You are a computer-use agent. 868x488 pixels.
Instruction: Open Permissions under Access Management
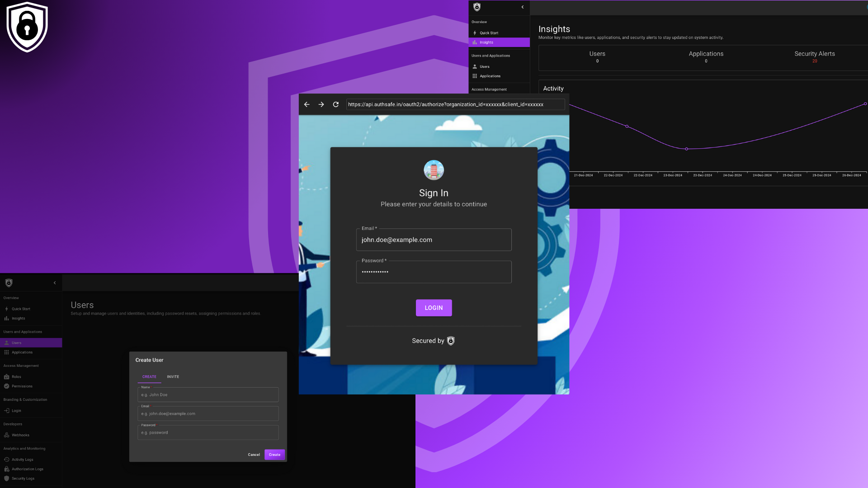[x=22, y=386]
